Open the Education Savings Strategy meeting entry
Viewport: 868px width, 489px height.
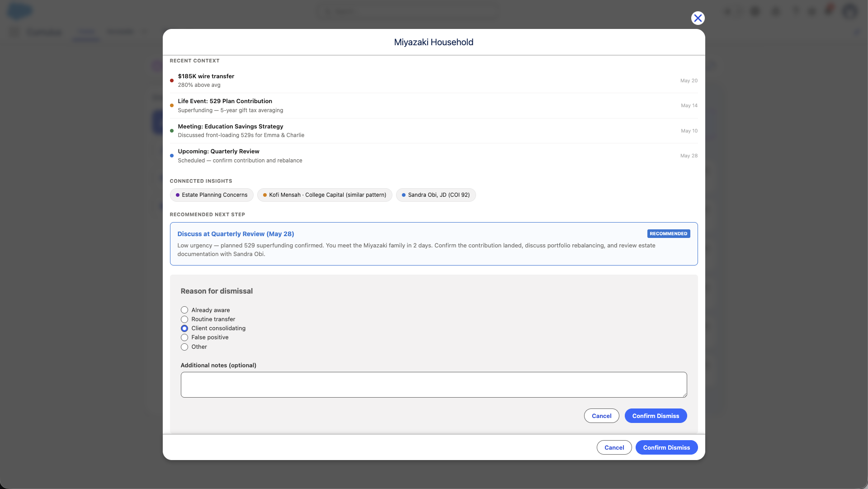pyautogui.click(x=434, y=131)
